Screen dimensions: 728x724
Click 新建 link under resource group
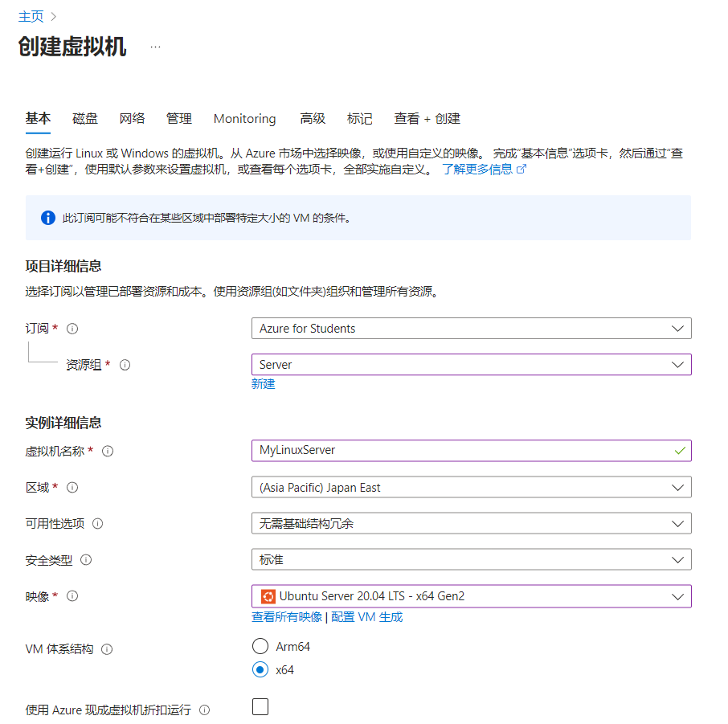pyautogui.click(x=264, y=384)
